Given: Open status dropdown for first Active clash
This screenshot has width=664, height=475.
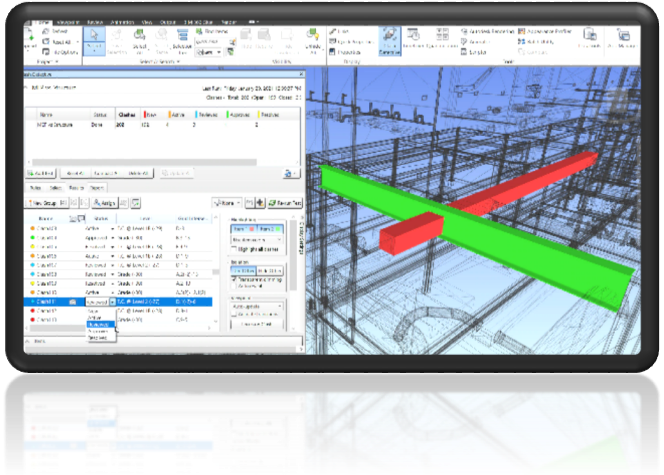Looking at the screenshot, I should [x=113, y=229].
